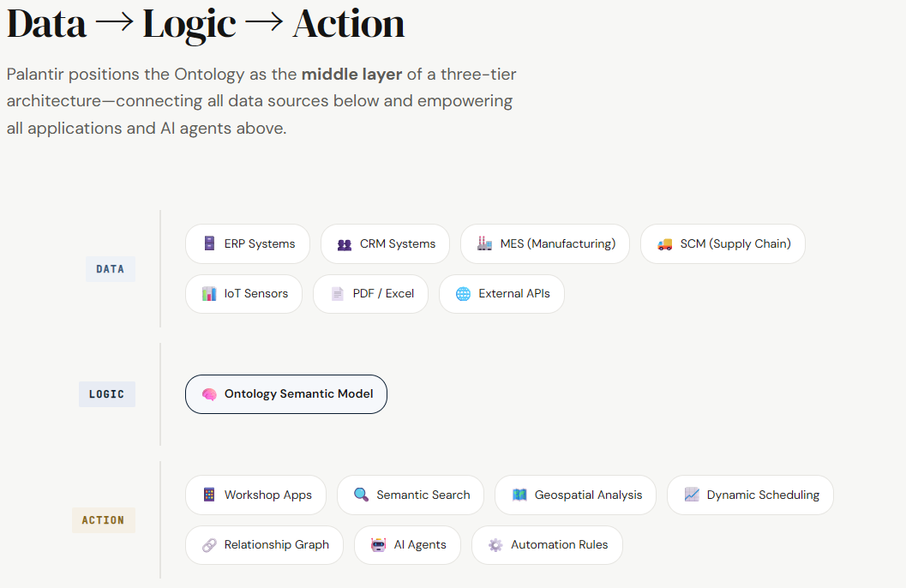This screenshot has width=906, height=588.
Task: Click the MES factory icon
Action: pos(485,243)
